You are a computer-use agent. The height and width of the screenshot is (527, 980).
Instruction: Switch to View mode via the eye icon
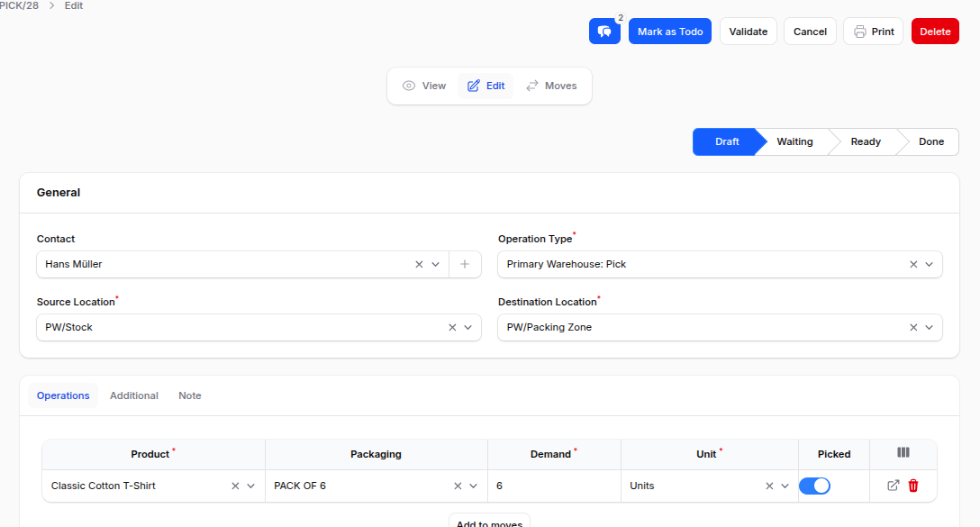click(423, 85)
